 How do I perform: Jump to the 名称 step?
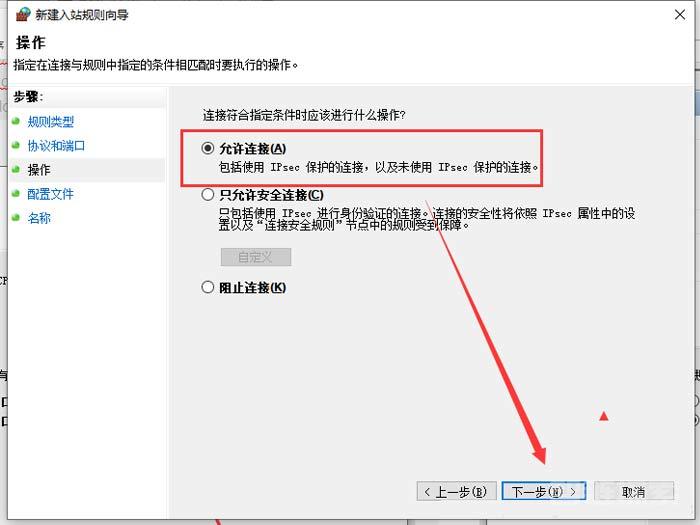pyautogui.click(x=39, y=218)
